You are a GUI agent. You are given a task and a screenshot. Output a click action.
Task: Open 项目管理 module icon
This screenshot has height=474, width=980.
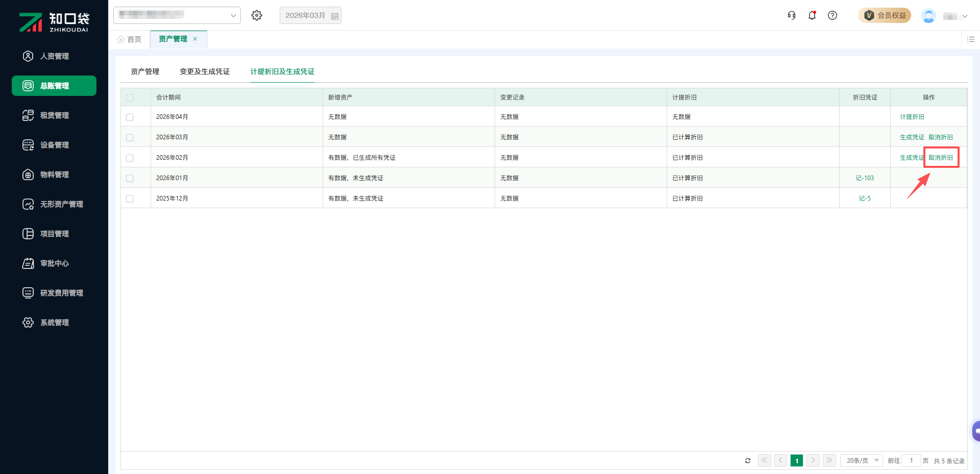tap(28, 234)
